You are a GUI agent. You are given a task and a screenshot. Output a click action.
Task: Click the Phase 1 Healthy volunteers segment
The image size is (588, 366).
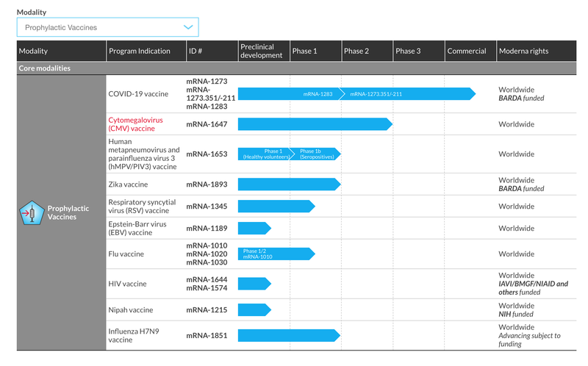pyautogui.click(x=263, y=154)
